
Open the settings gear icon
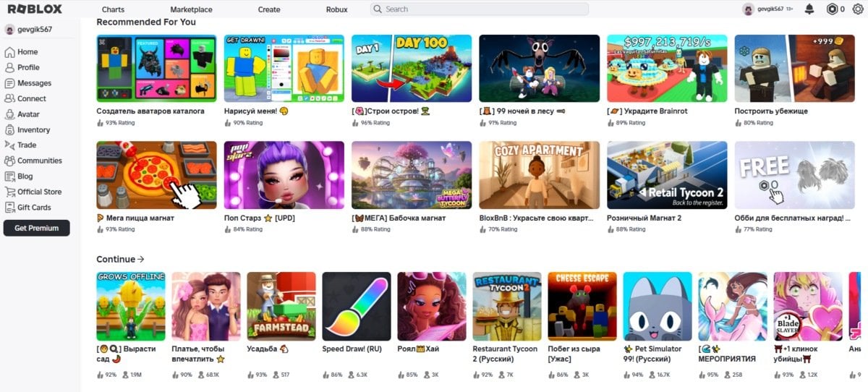coord(858,9)
